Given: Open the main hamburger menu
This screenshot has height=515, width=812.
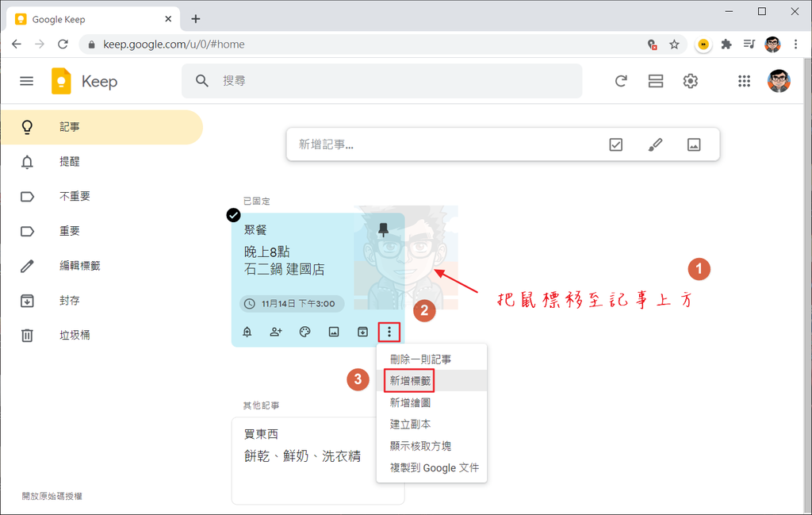Looking at the screenshot, I should (26, 82).
